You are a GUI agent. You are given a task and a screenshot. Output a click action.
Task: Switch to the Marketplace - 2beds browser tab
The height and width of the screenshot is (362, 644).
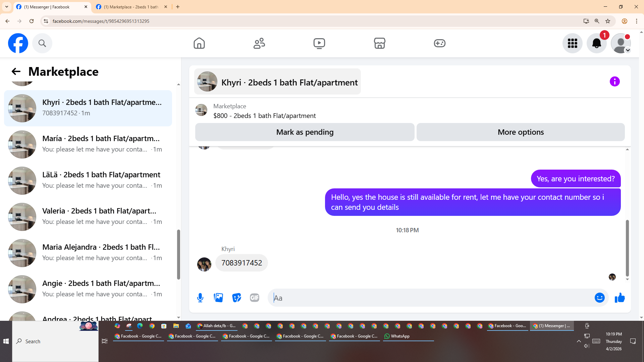[x=131, y=7]
